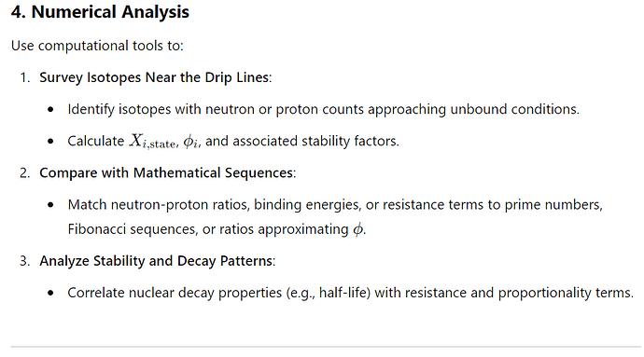Click the phi-i symbol after Calculate

pyautogui.click(x=191, y=142)
